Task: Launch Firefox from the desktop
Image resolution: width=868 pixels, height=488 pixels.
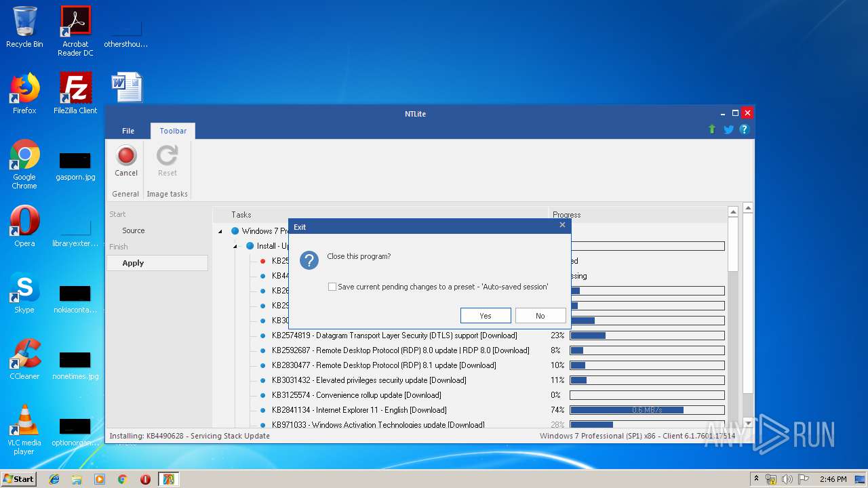Action: [x=24, y=93]
